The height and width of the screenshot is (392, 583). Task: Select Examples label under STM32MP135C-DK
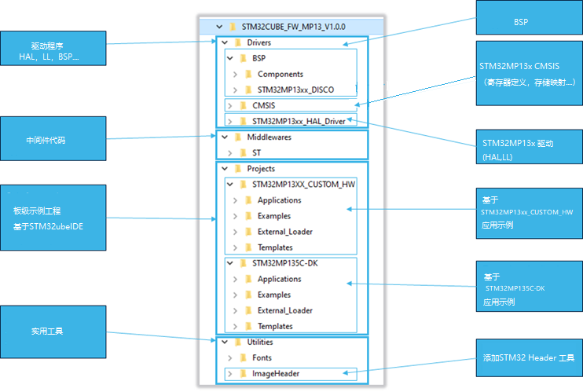coord(274,295)
